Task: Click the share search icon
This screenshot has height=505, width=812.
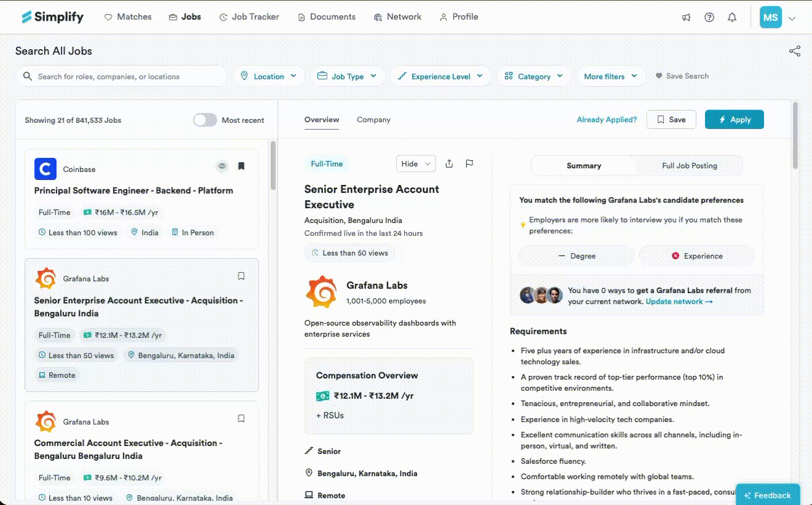Action: pos(795,51)
